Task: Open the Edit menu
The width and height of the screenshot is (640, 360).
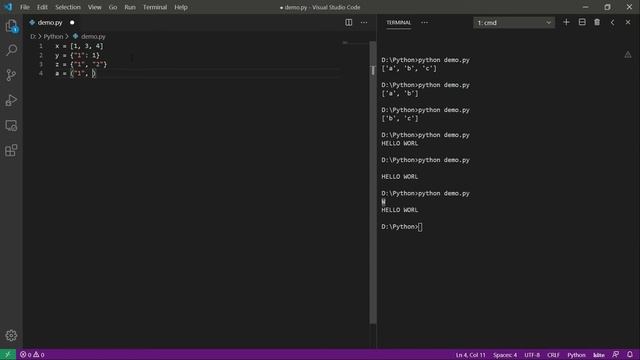Action: click(x=42, y=7)
